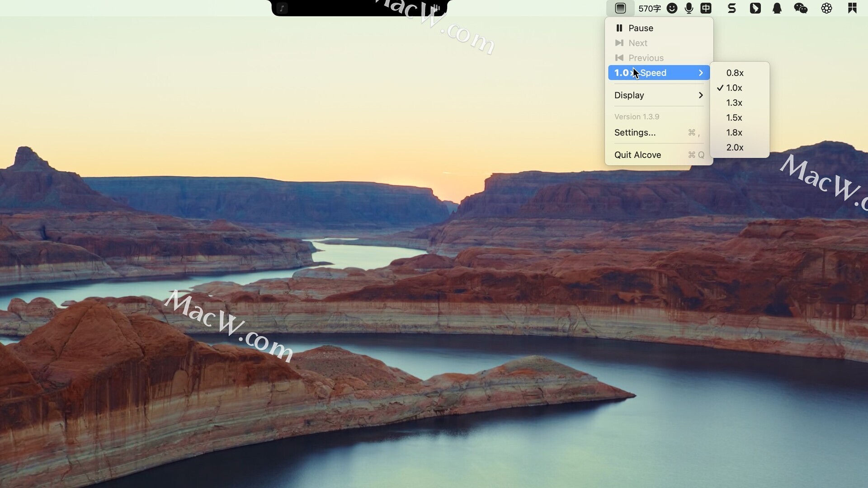The image size is (868, 488).
Task: Choose Quit Alcove
Action: 637,155
